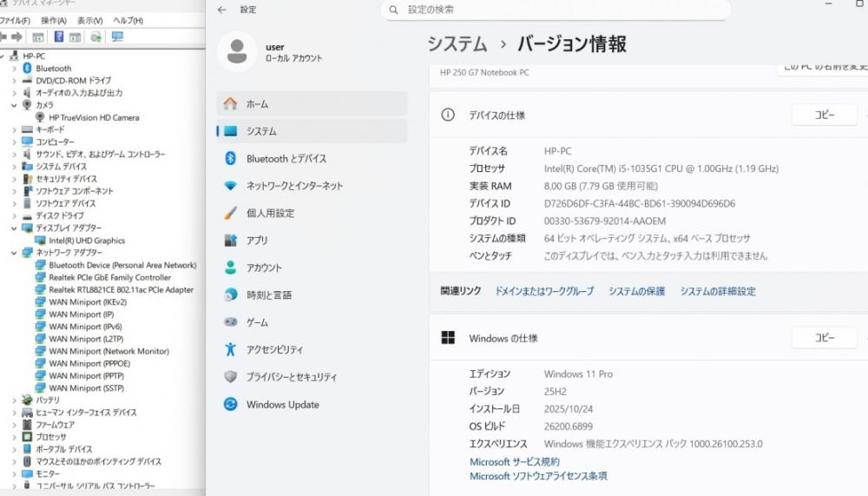868x496 pixels.
Task: Open システムの詳細設定 link
Action: pos(718,291)
